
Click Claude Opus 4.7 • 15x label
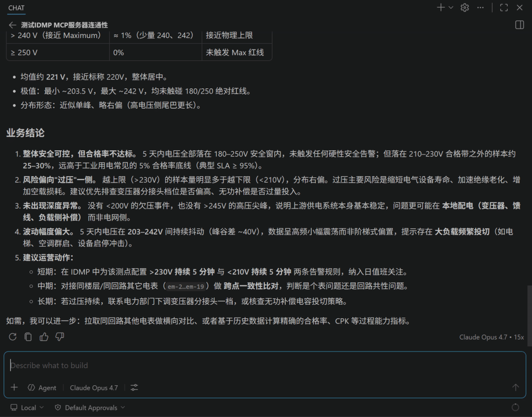point(491,337)
